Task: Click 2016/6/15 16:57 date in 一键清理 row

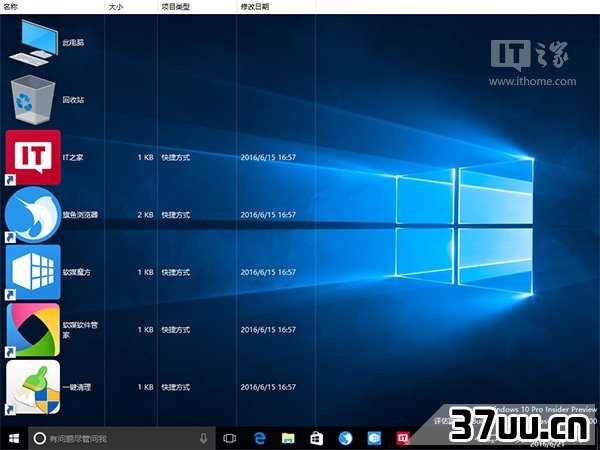Action: tap(268, 387)
